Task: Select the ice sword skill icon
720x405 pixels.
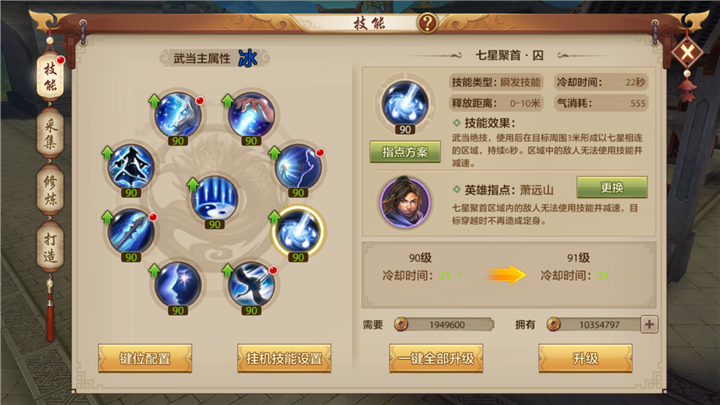Action: [x=131, y=231]
